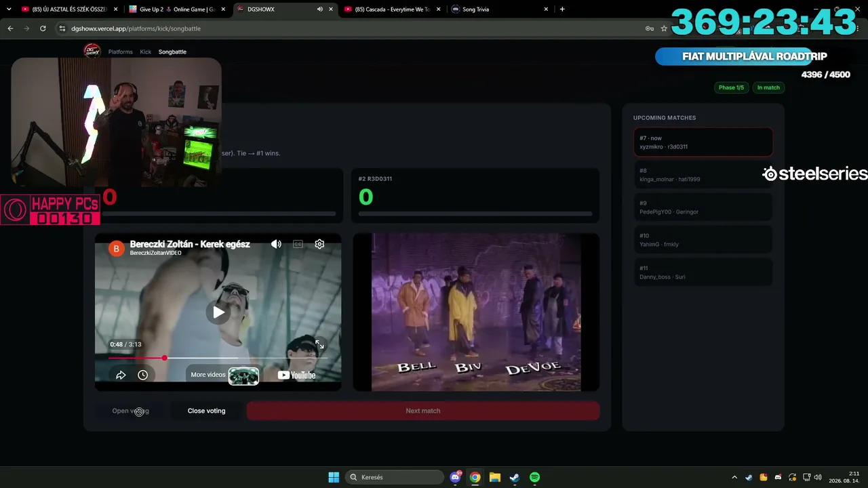This screenshot has height=488, width=868.
Task: Mute the YouTube player volume
Action: (x=276, y=244)
